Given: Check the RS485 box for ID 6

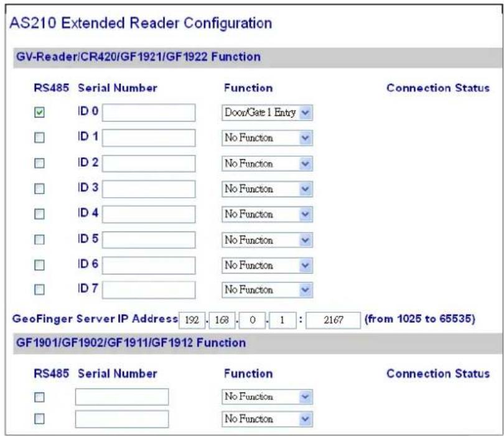Looking at the screenshot, I should point(40,265).
